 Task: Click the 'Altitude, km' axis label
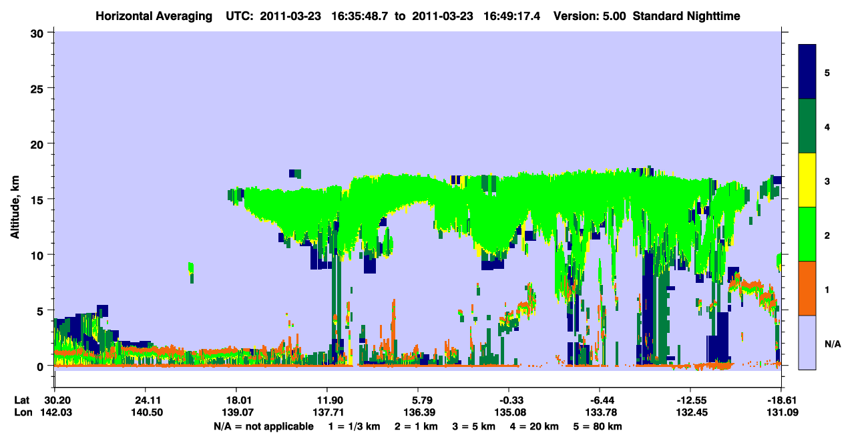(15, 207)
